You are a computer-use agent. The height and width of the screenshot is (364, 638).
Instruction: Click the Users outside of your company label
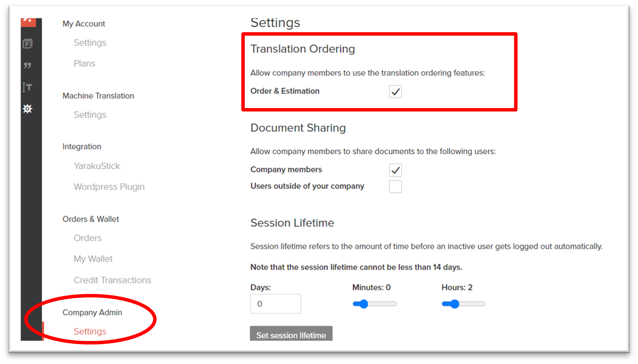(307, 186)
